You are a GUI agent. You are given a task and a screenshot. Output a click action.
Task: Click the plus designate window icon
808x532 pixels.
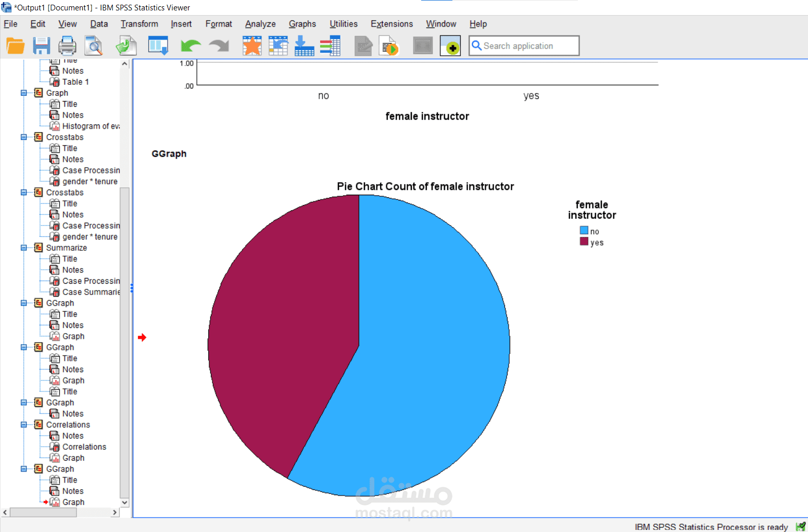point(450,46)
